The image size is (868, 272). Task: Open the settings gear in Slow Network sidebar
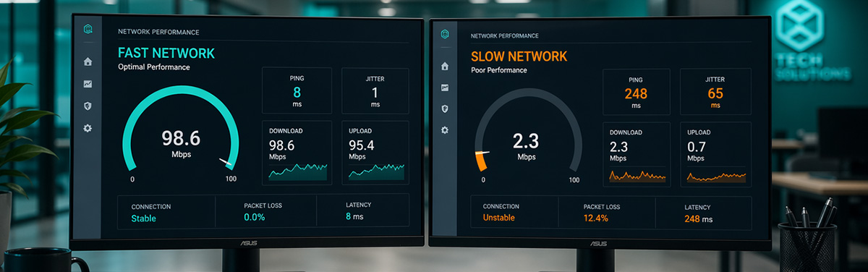(x=445, y=130)
